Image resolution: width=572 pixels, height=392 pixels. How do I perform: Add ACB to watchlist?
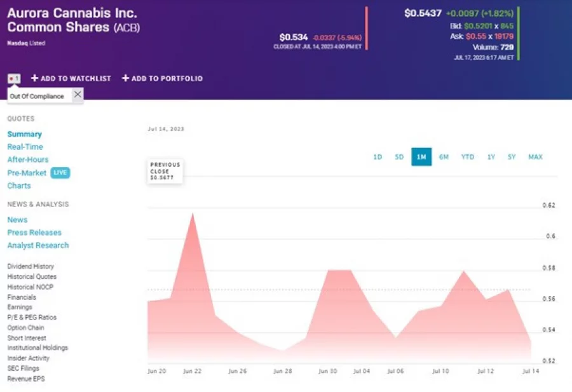pyautogui.click(x=71, y=78)
